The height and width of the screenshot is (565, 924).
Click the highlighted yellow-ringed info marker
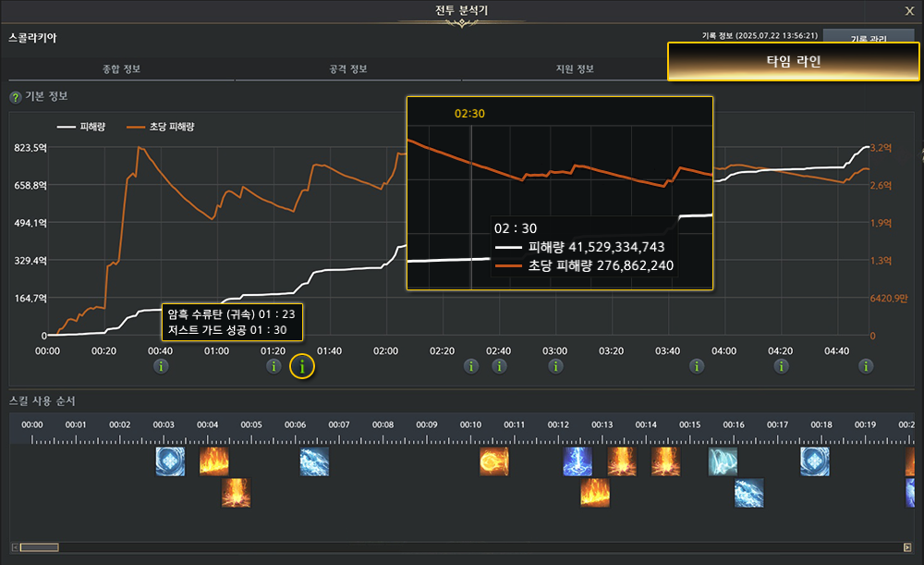(x=302, y=366)
